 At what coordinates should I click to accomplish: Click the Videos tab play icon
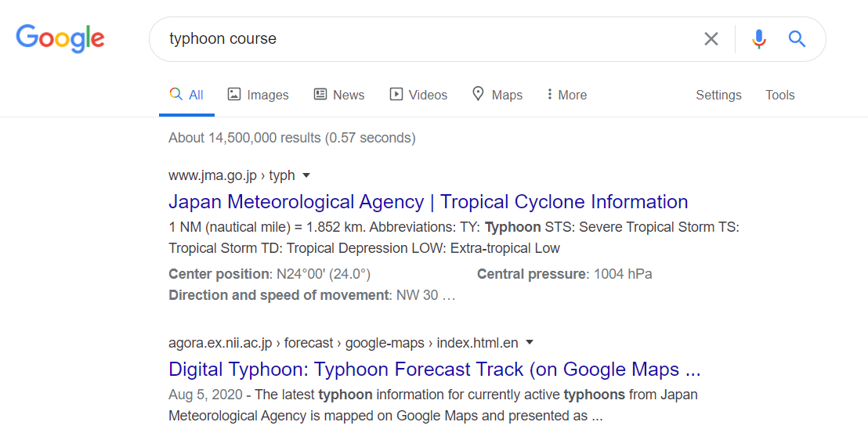coord(396,94)
